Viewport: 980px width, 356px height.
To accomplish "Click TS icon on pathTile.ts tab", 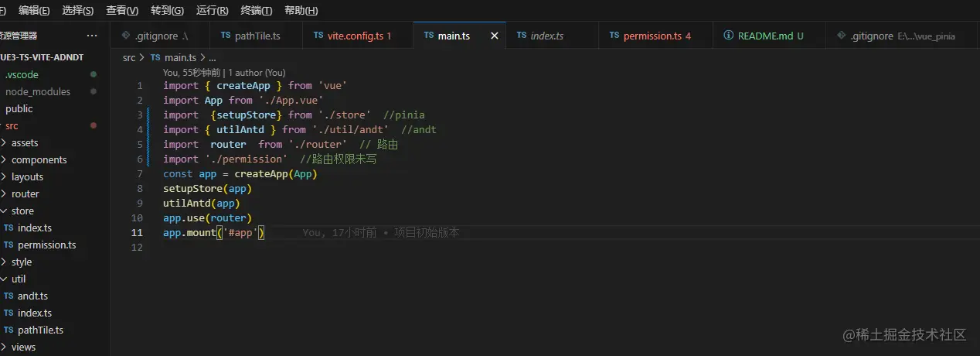I will [226, 36].
